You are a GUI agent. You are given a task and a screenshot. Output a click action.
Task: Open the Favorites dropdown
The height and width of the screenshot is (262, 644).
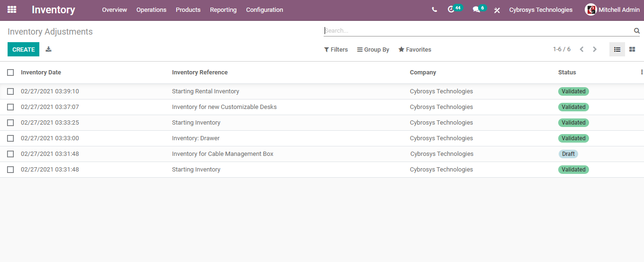point(415,49)
